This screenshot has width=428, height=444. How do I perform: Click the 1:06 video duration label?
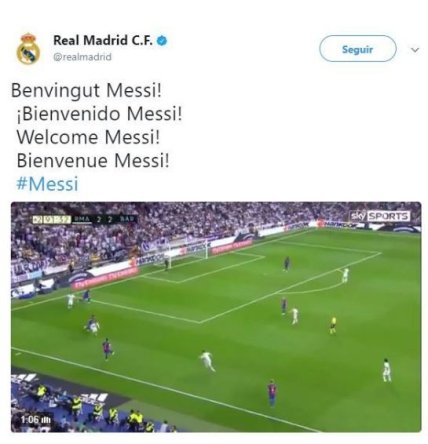tap(31, 419)
